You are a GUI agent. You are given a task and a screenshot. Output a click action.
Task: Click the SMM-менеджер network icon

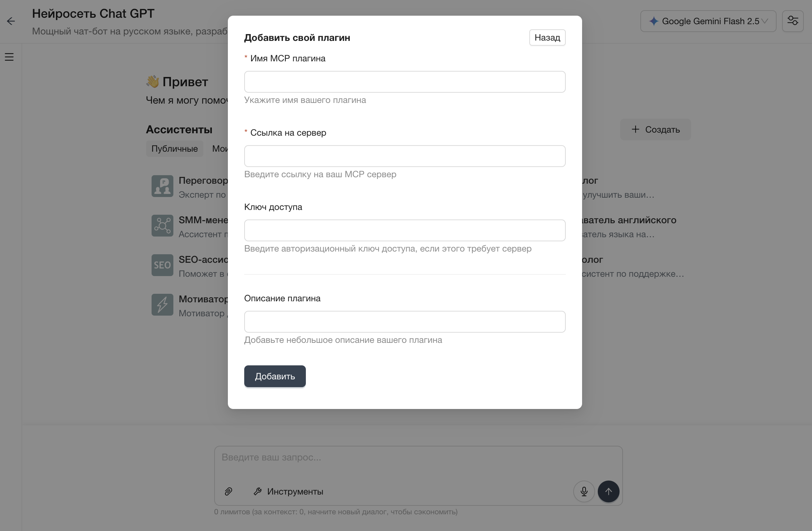click(x=162, y=225)
